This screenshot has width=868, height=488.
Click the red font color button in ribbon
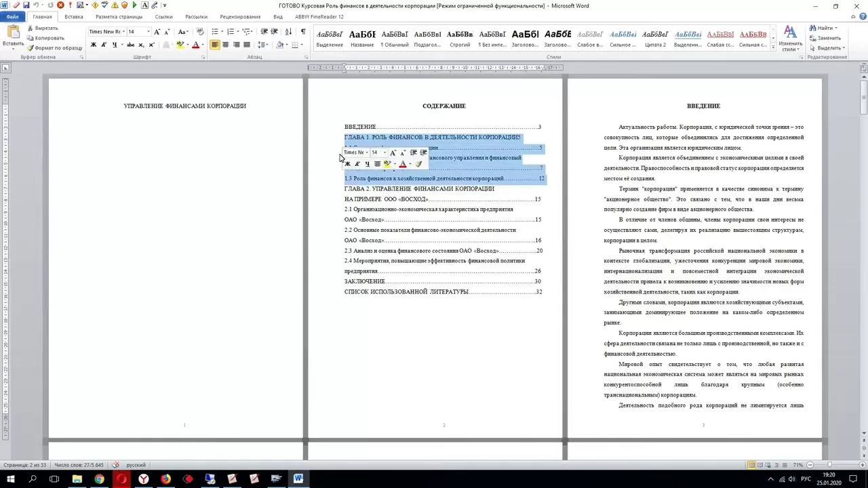(195, 45)
